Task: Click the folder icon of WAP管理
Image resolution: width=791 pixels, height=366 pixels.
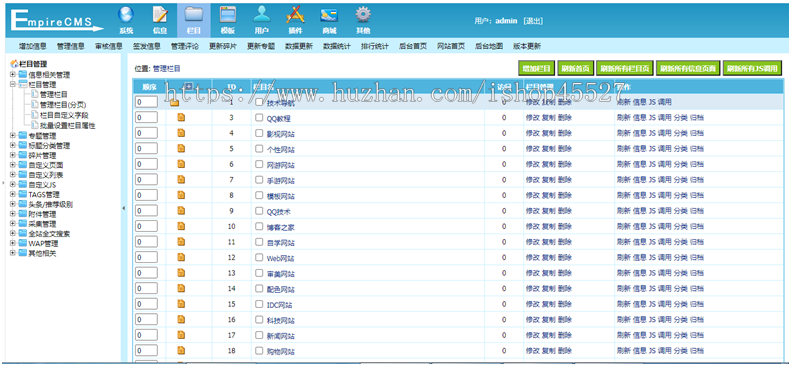Action: (x=22, y=243)
